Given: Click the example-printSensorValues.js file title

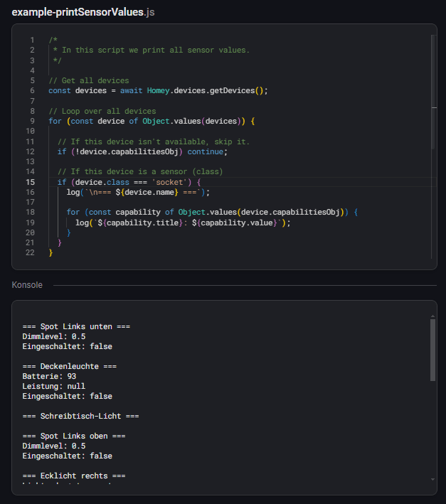Looking at the screenshot, I should click(x=83, y=12).
